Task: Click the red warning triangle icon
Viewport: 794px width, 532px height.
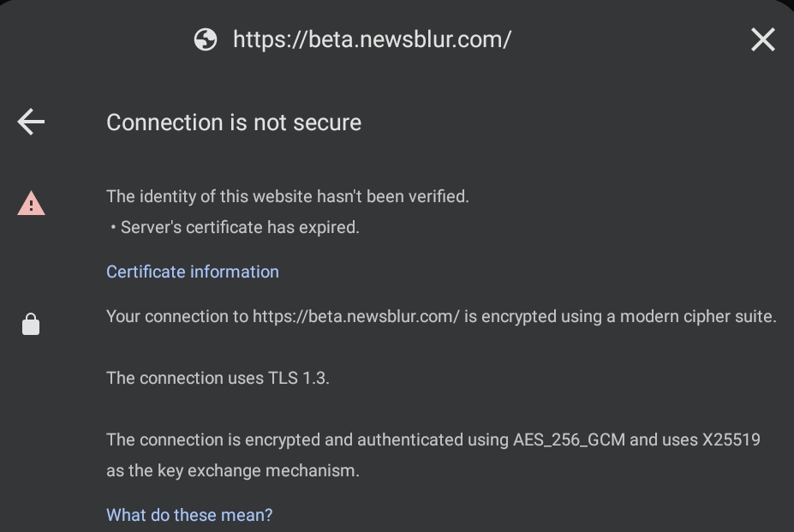Action: click(x=31, y=204)
